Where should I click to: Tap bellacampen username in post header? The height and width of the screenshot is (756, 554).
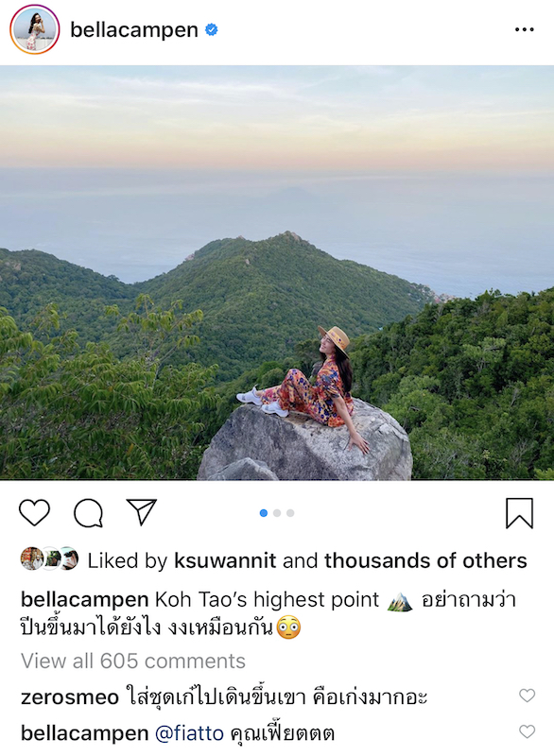(134, 30)
